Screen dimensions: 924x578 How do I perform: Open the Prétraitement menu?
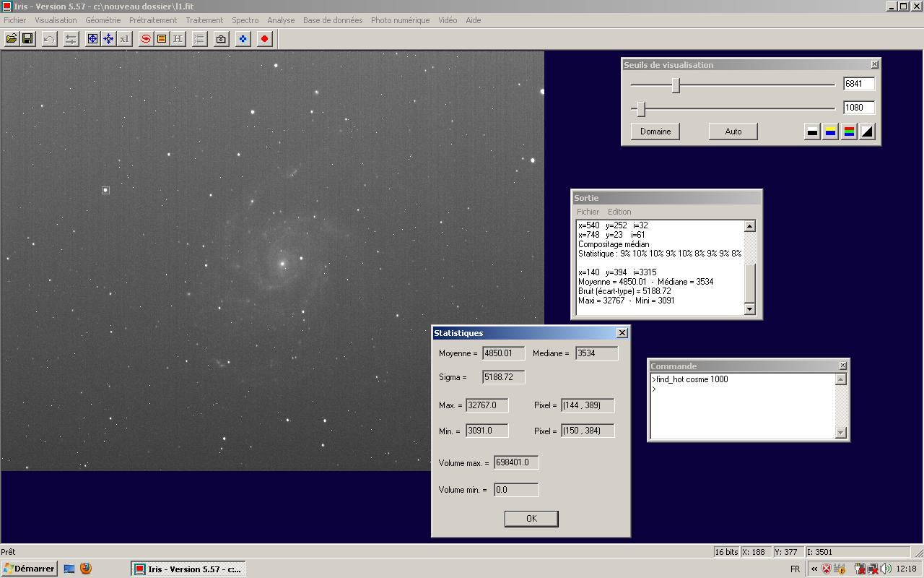coord(152,20)
